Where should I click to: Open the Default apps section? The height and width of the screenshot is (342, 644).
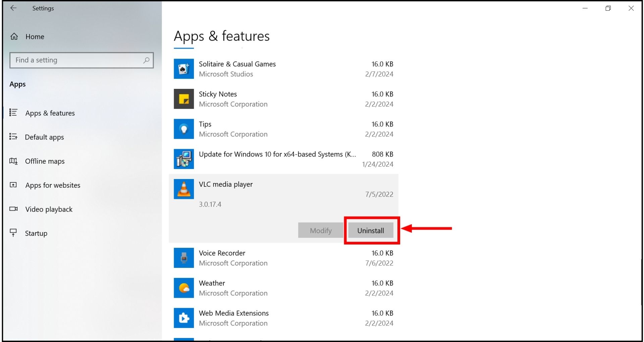click(x=44, y=137)
